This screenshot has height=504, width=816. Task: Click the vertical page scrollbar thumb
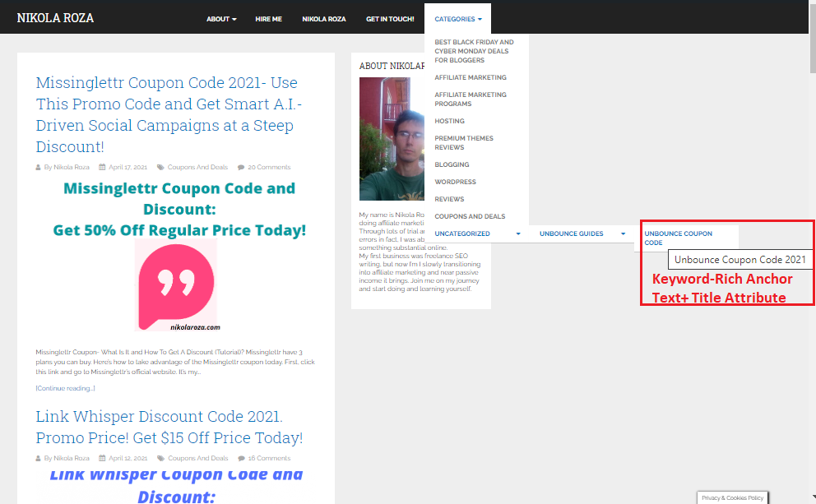pyautogui.click(x=813, y=38)
